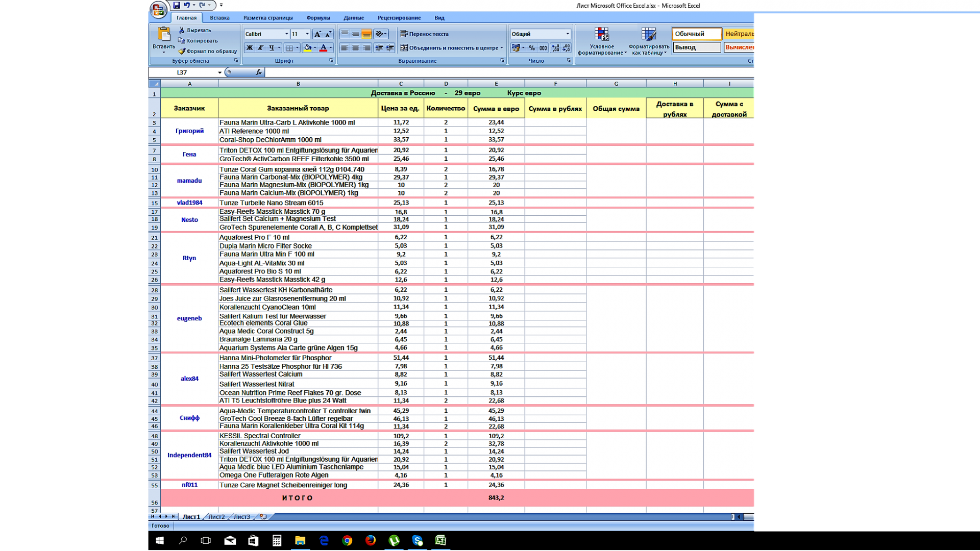
Task: Open the Office button menu
Action: click(158, 9)
